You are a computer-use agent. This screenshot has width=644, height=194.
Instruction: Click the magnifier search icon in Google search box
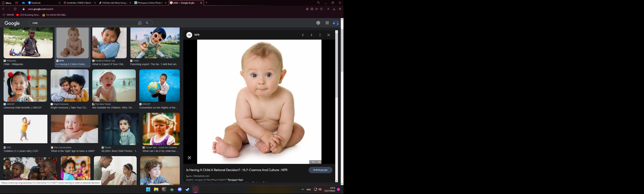coord(147,23)
